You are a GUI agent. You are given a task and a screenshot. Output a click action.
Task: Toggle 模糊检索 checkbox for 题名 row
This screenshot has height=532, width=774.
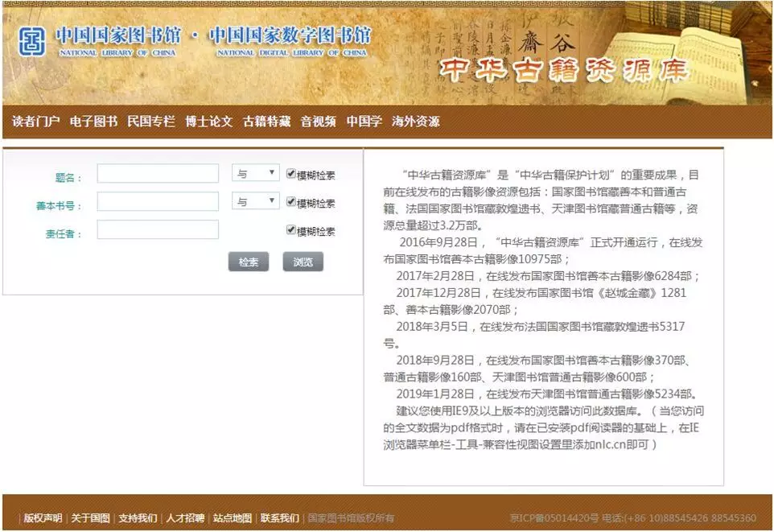click(291, 174)
